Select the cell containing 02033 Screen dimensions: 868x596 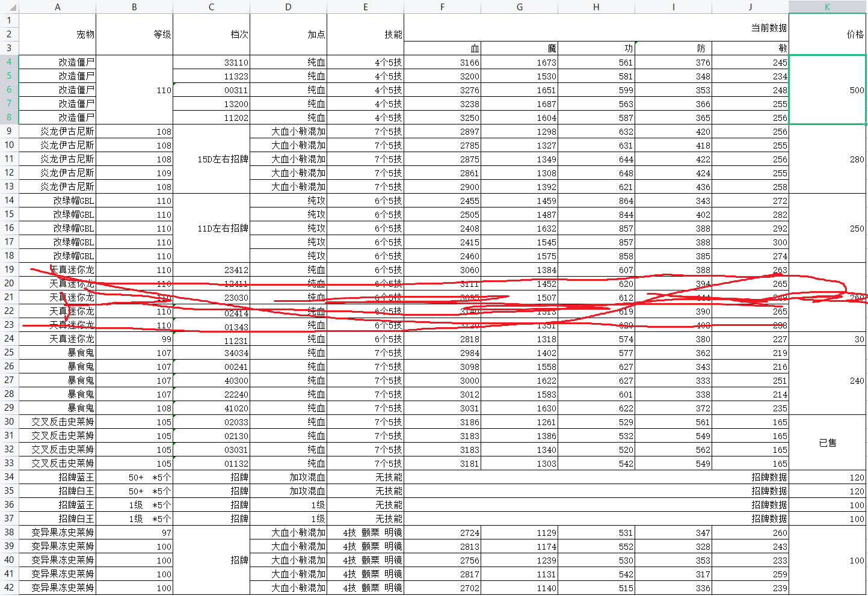[211, 422]
